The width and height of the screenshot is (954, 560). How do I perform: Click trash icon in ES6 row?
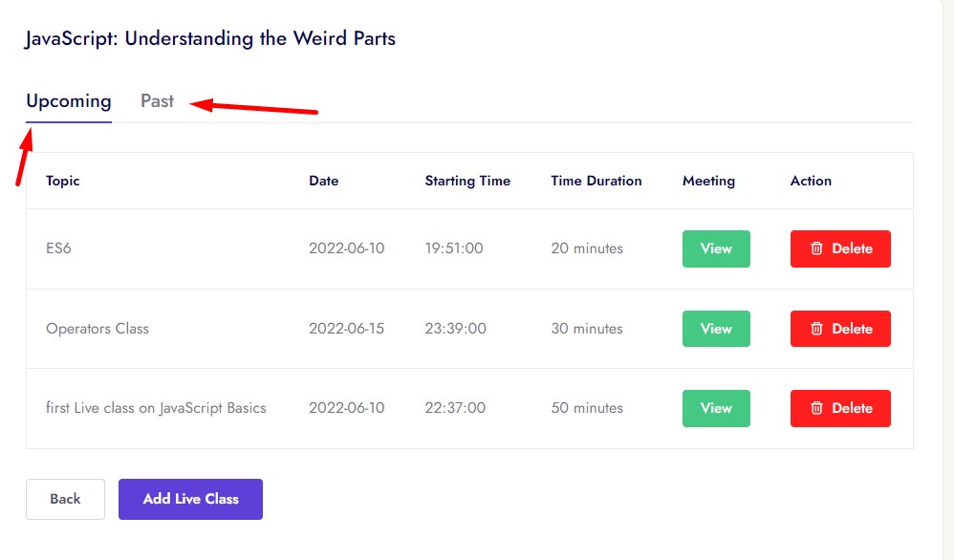pyautogui.click(x=816, y=248)
